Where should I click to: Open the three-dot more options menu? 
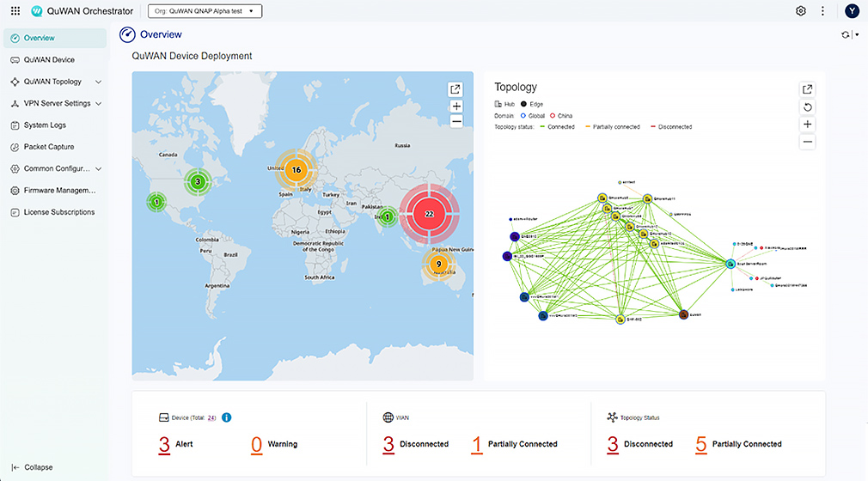click(x=822, y=11)
